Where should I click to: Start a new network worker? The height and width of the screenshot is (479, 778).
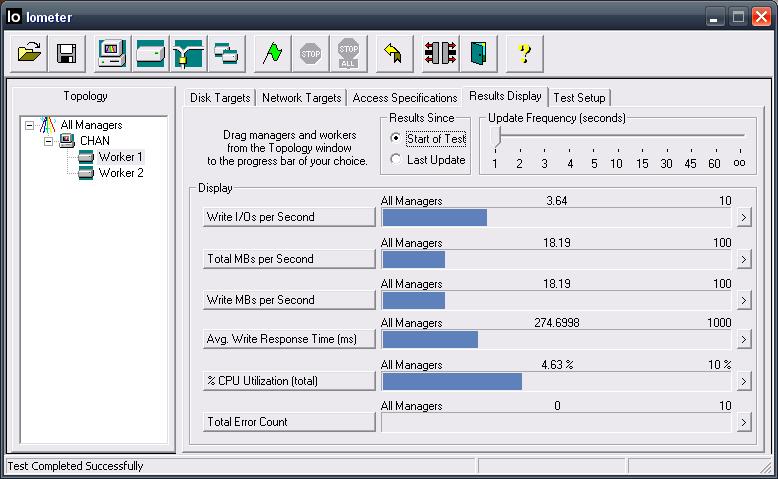(x=189, y=53)
